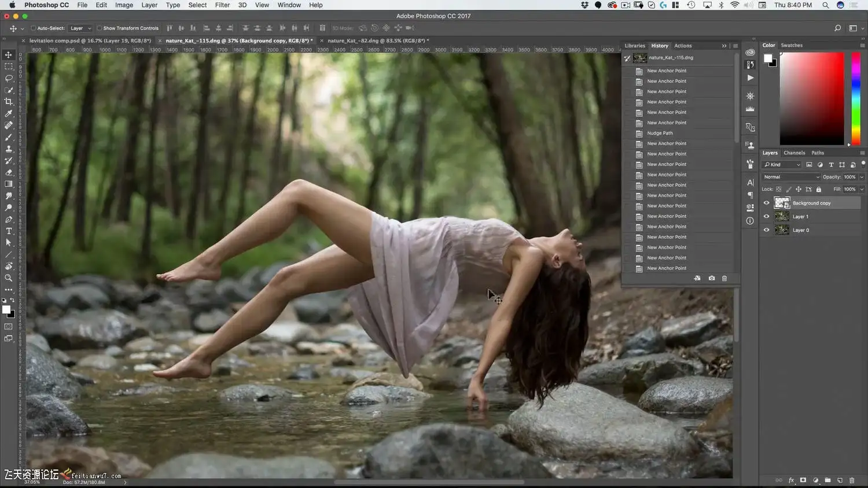This screenshot has width=868, height=488.
Task: Enable the Auto-Select checkbox
Action: click(34, 28)
